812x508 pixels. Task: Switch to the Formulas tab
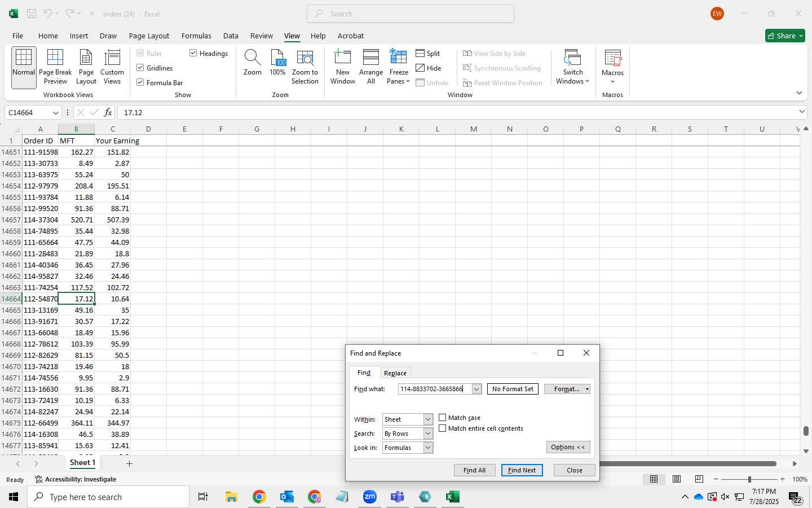tap(196, 36)
